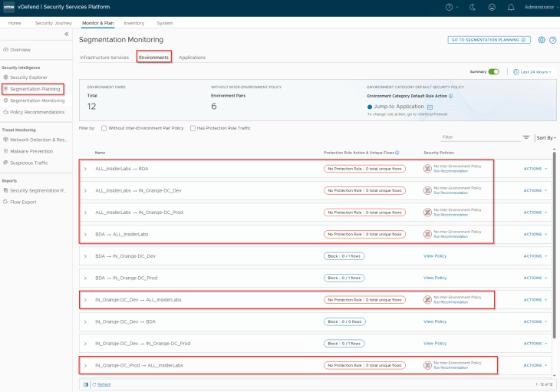
Task: Enable Has Protection Rule Traffic checkbox
Action: pos(193,128)
